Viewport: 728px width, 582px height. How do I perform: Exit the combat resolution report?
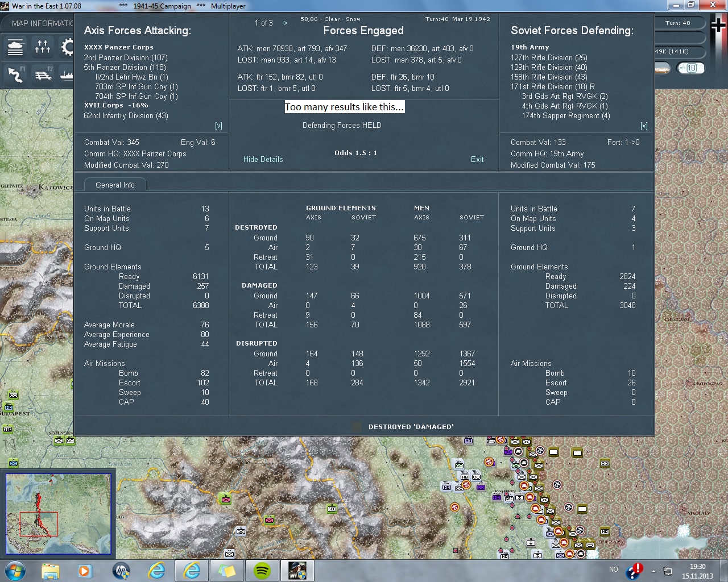point(477,160)
